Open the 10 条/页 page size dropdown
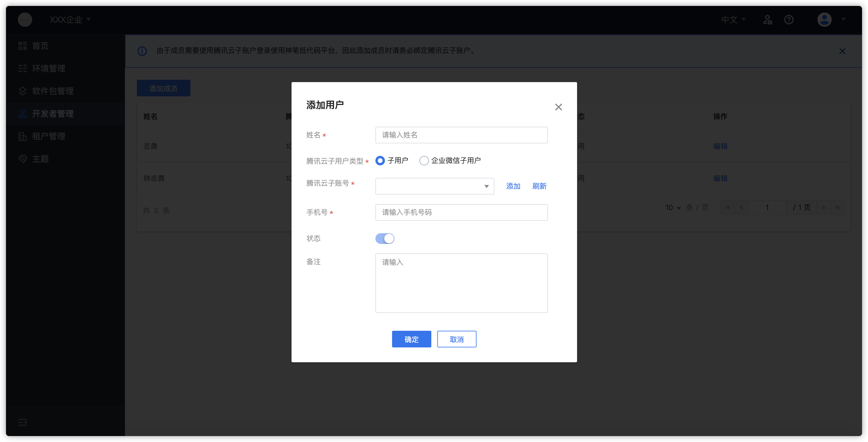The height and width of the screenshot is (442, 868). [x=673, y=208]
